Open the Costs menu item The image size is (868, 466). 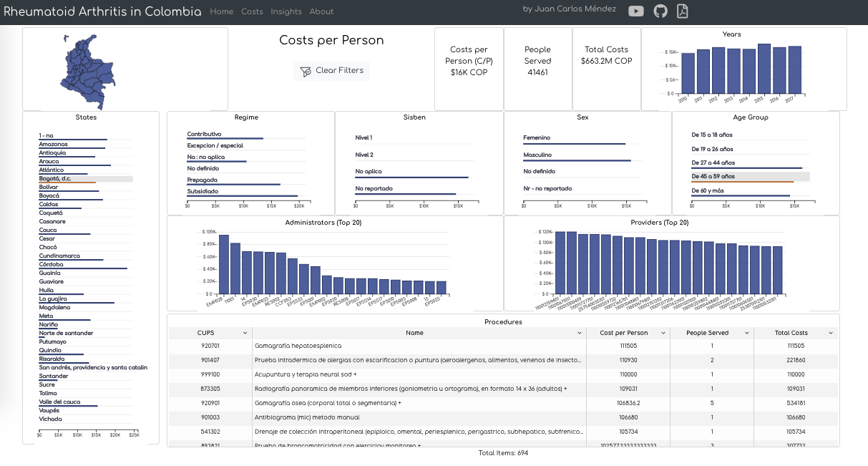(252, 11)
